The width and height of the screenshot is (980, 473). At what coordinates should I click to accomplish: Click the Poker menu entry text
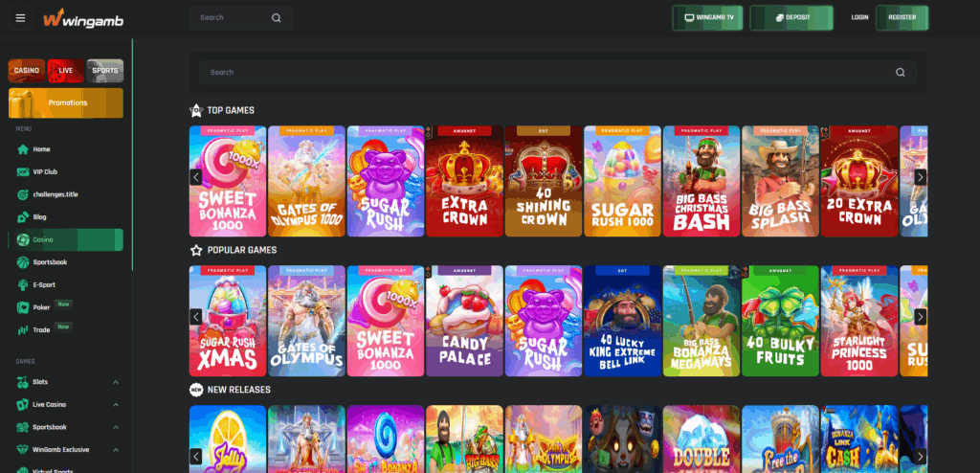41,307
